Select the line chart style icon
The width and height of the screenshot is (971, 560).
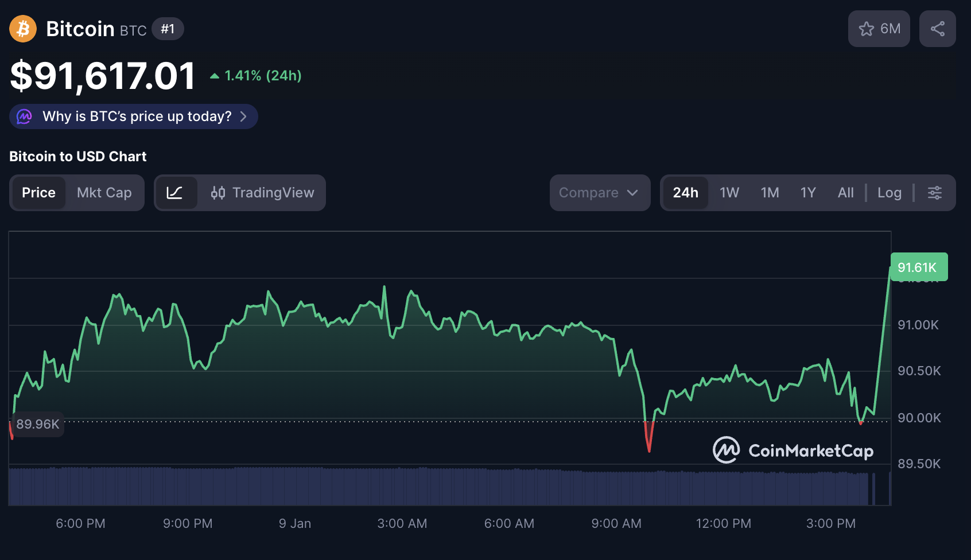click(x=177, y=193)
